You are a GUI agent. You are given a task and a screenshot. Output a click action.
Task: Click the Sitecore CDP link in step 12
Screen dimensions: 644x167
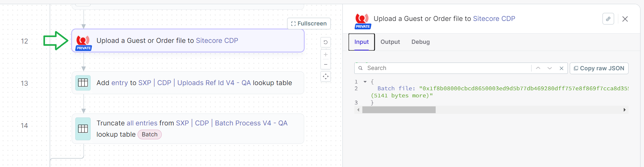coord(217,41)
